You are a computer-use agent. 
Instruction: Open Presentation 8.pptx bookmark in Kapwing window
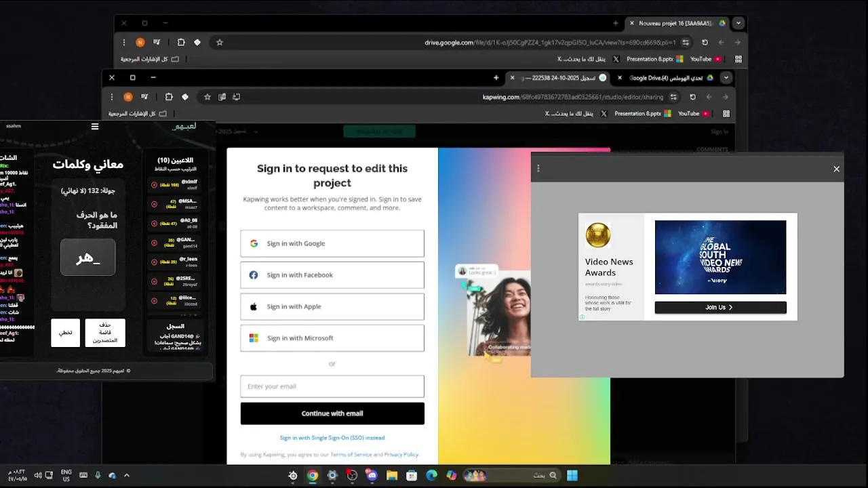pos(642,114)
